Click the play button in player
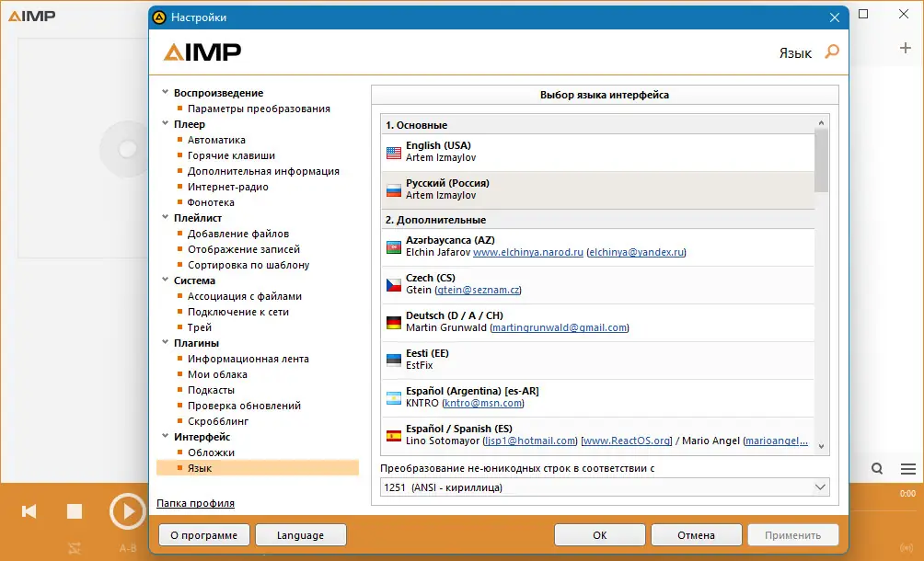This screenshot has width=924, height=561. click(x=127, y=511)
